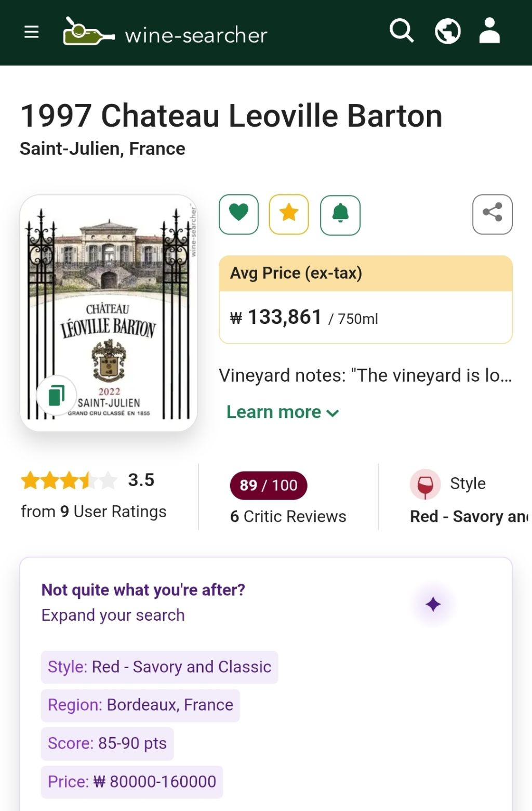Expand Learn more vineyard notes

coord(283,412)
